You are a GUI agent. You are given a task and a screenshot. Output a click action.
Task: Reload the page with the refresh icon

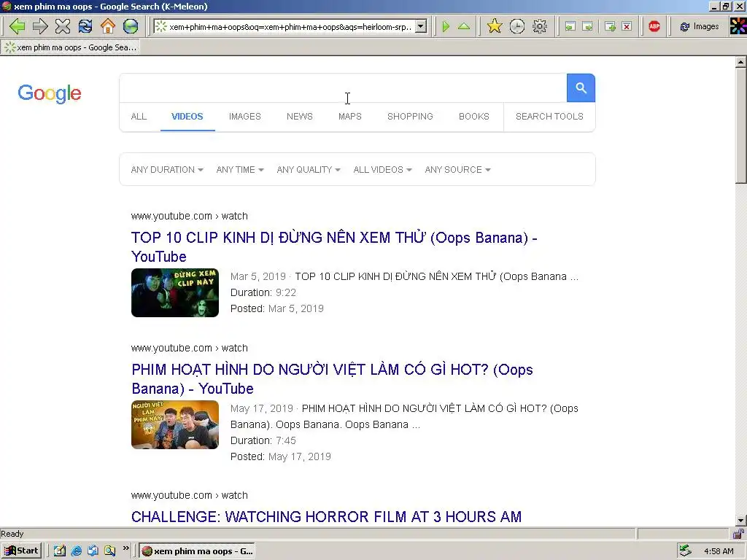[x=85, y=26]
